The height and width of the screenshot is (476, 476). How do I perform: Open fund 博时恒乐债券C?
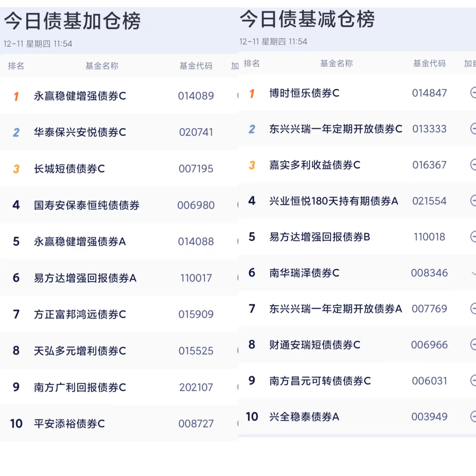pyautogui.click(x=305, y=93)
